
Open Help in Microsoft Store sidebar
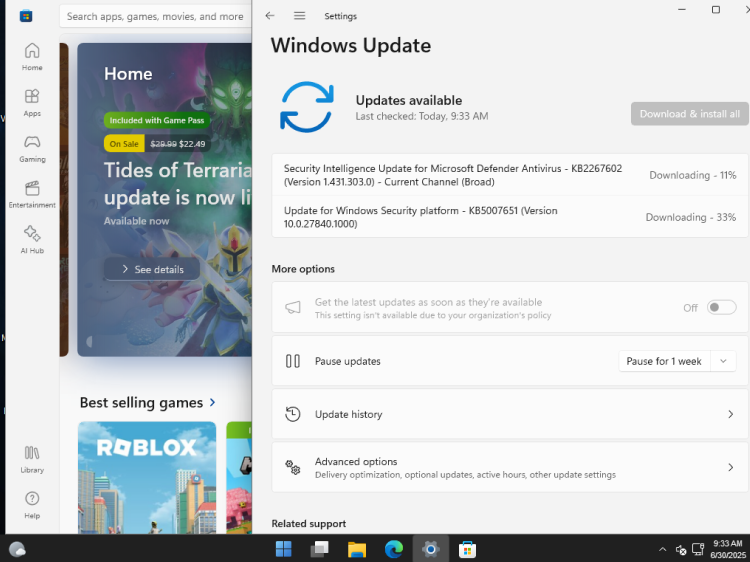coord(32,505)
